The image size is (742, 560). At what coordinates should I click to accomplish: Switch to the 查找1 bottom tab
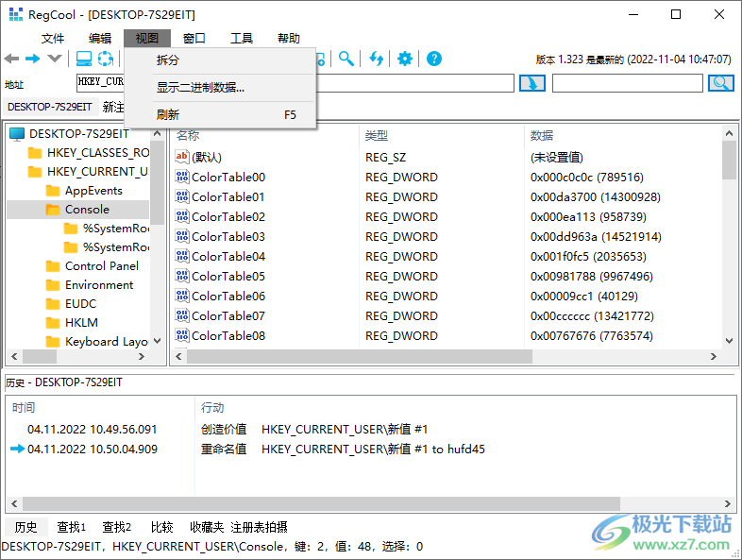click(x=72, y=527)
